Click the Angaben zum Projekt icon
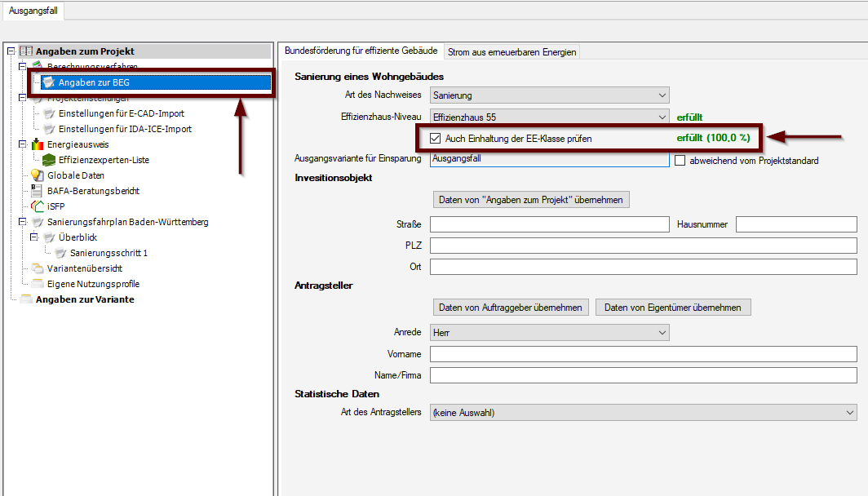Screen dimensions: 868x496 (x=25, y=51)
